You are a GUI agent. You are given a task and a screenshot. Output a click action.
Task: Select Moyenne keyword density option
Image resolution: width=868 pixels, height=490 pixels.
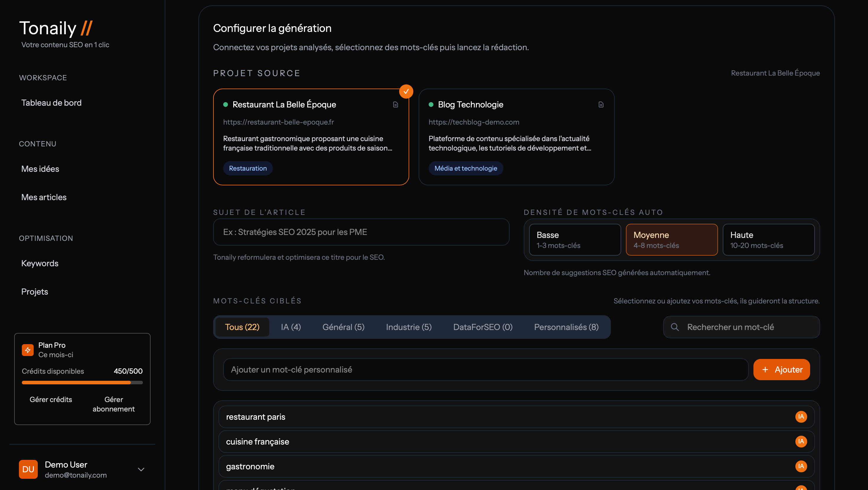pos(672,240)
